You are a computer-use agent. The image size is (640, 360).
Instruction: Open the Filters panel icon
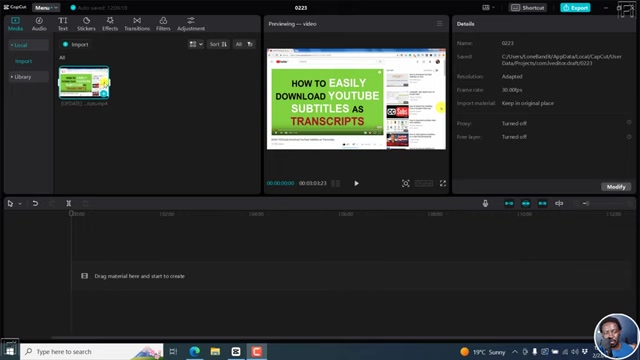point(163,24)
